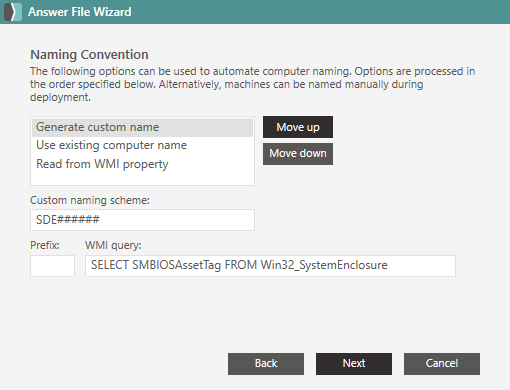Screen dimensions: 510x390
Task: Select 'Generate custom name' list entry
Action: (x=142, y=127)
